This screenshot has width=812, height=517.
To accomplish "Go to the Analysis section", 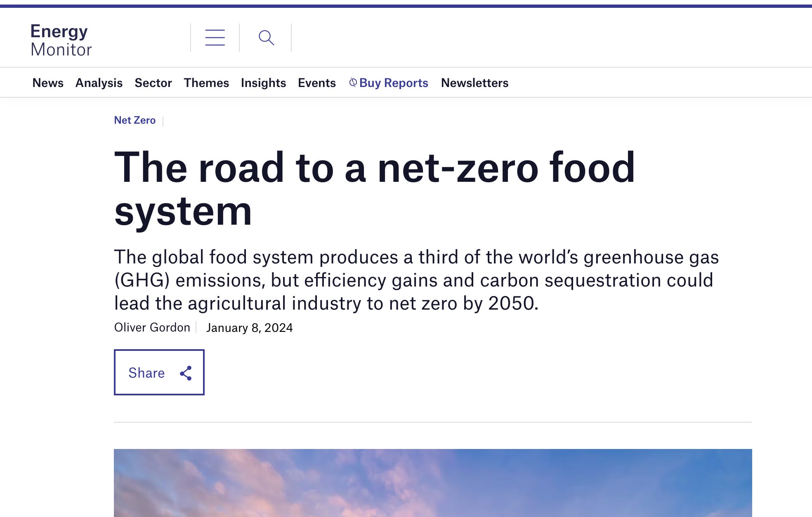I will click(x=99, y=83).
